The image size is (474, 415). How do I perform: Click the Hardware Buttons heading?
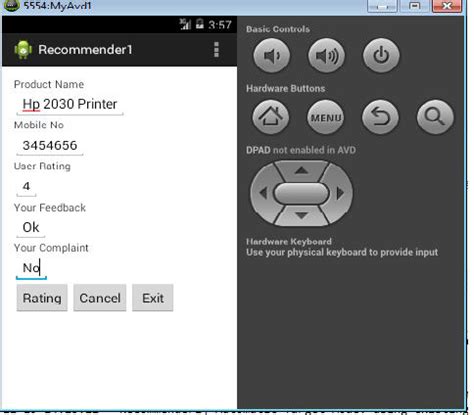(x=286, y=89)
